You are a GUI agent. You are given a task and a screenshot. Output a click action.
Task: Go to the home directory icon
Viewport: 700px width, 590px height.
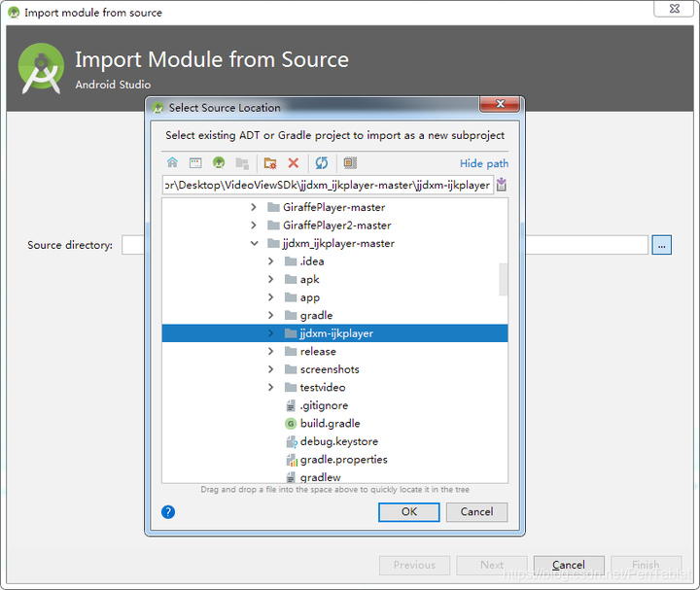click(x=172, y=163)
